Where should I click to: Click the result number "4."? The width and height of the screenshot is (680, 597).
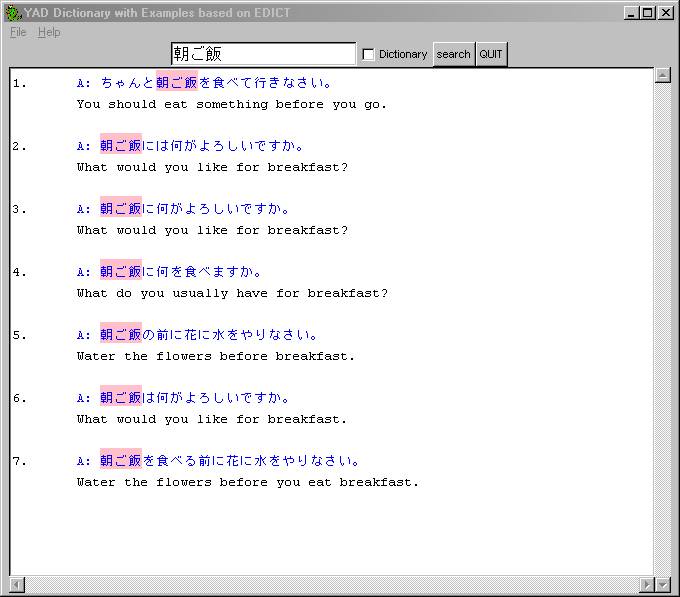[20, 272]
